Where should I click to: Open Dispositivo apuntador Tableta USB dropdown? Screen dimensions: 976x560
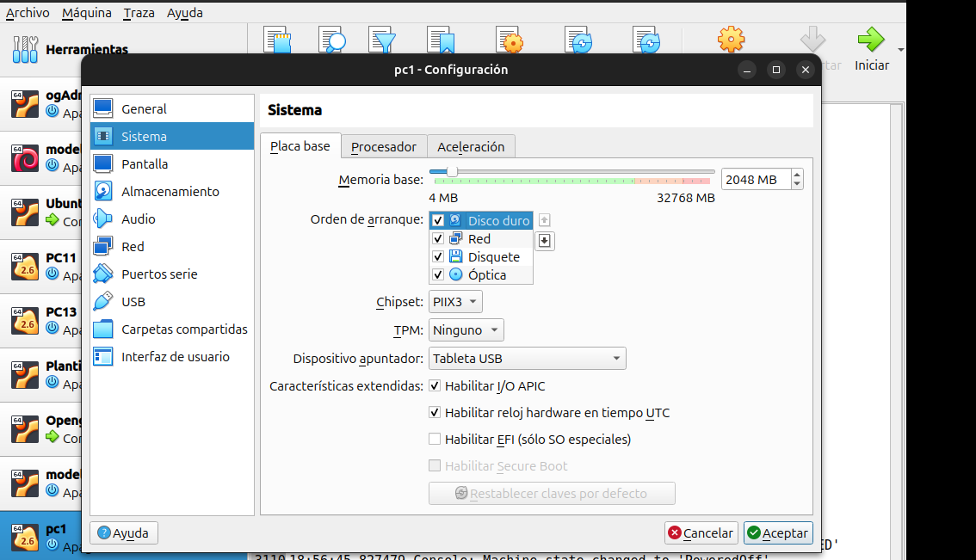point(527,359)
